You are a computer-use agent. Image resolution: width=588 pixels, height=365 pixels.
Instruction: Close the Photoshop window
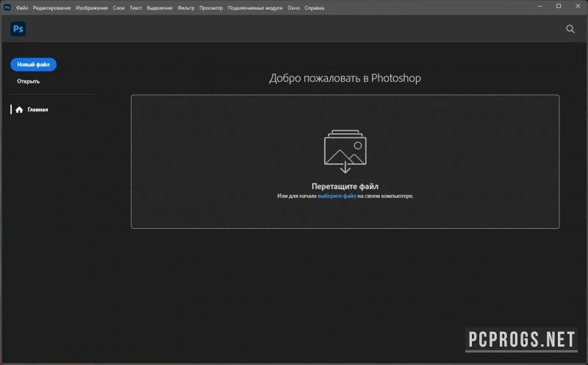click(x=578, y=7)
